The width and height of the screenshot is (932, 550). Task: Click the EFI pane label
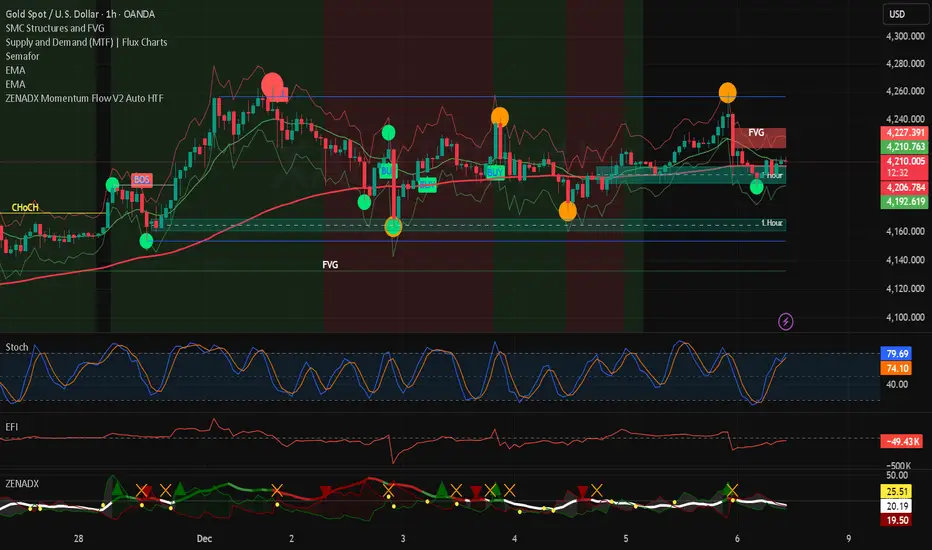(12, 427)
